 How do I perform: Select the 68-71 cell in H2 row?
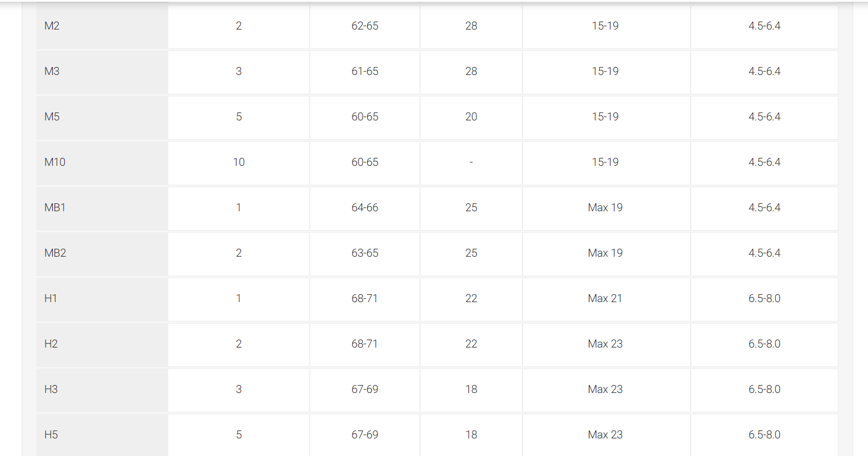[x=365, y=344]
